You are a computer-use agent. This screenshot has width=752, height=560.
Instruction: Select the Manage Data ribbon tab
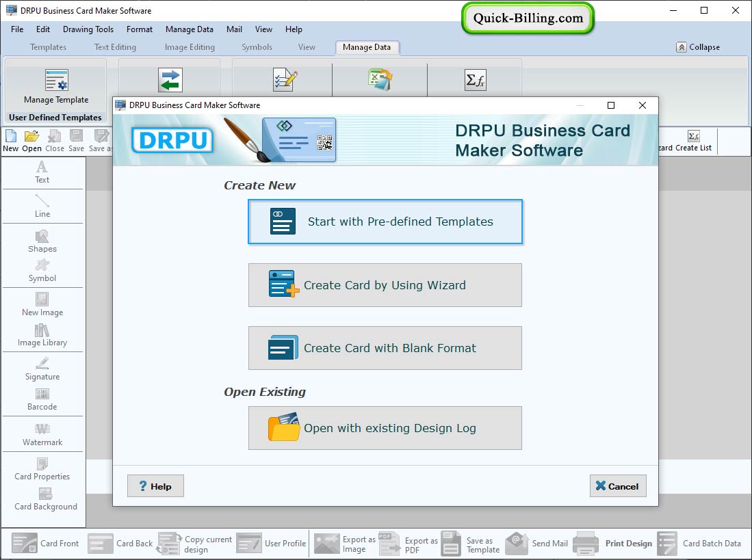[x=367, y=47]
